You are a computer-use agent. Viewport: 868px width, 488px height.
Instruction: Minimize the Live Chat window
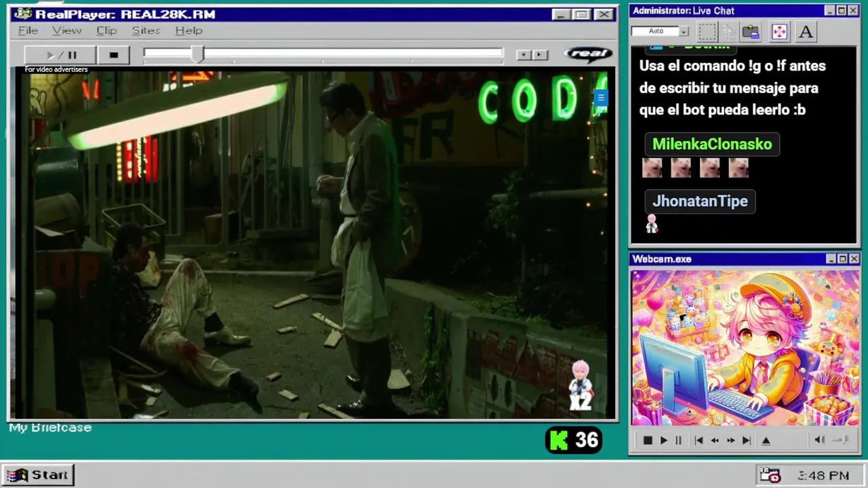pos(830,10)
